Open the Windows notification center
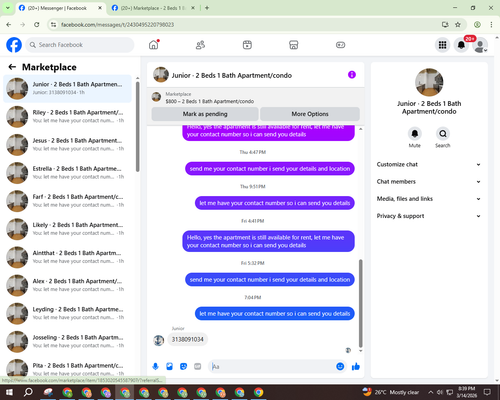This screenshot has height=400, width=500. 487,392
